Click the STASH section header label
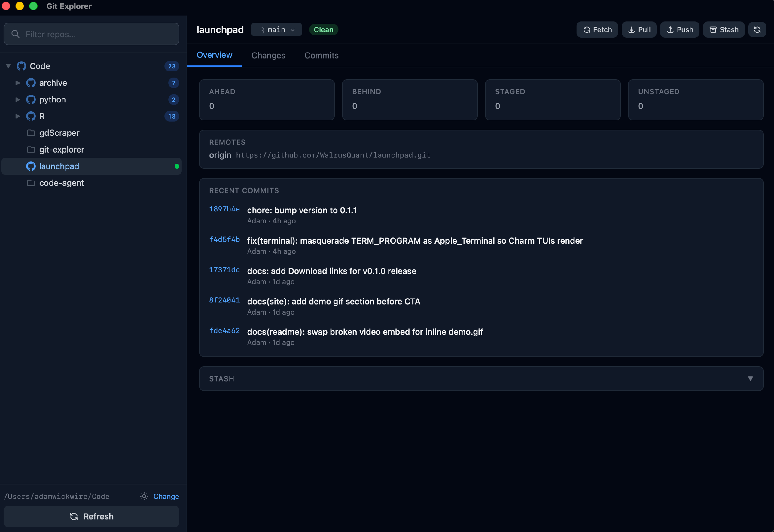This screenshot has width=774, height=532. click(x=222, y=379)
